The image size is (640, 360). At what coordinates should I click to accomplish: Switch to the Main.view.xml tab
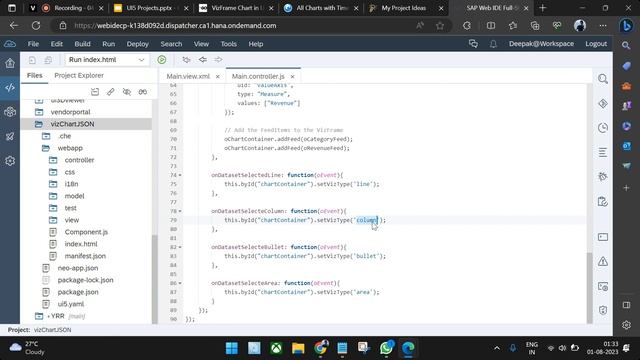click(188, 76)
